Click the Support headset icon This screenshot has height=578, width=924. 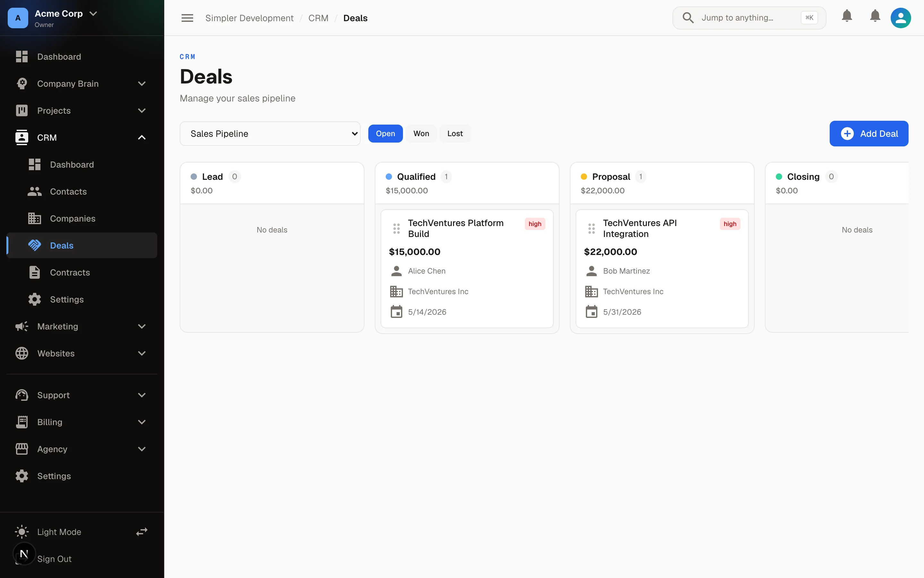pos(22,395)
